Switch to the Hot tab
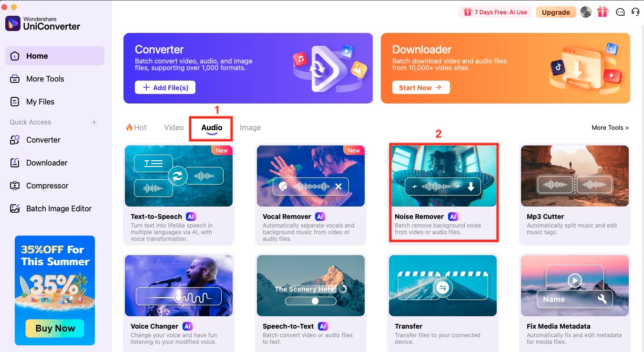The height and width of the screenshot is (352, 644). [x=136, y=127]
